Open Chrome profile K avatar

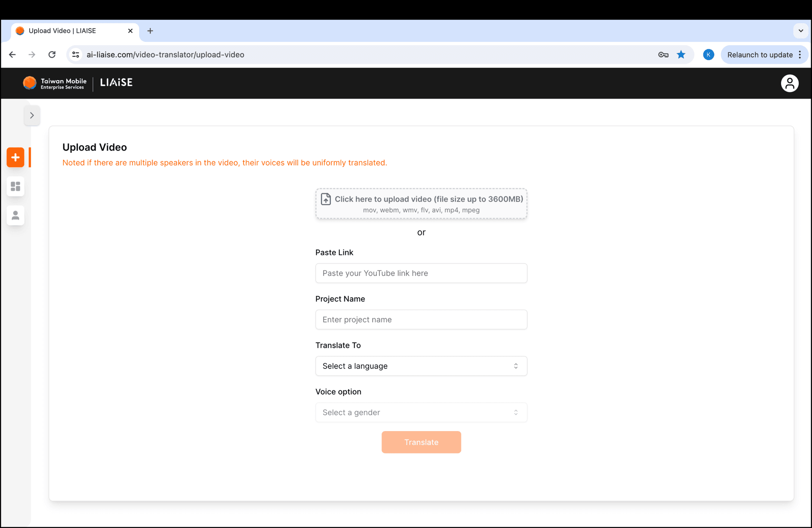tap(708, 55)
